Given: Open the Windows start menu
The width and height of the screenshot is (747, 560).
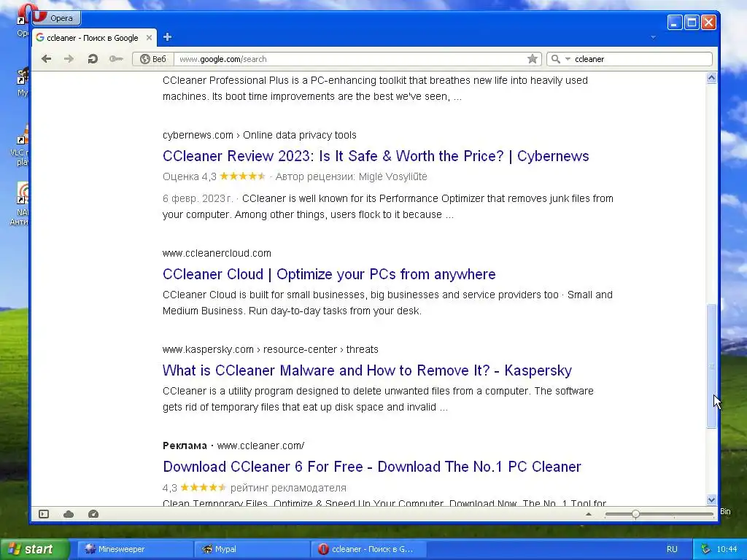Looking at the screenshot, I should [x=34, y=549].
